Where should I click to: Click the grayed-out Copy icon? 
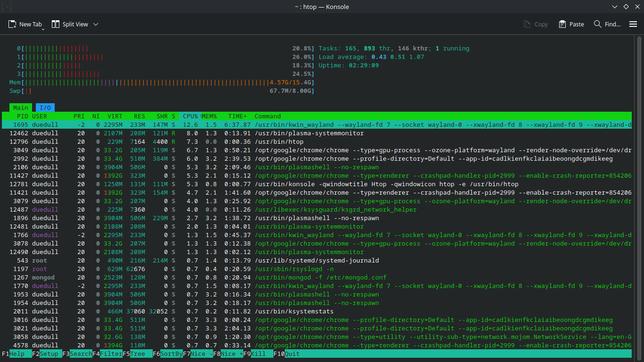coord(527,24)
